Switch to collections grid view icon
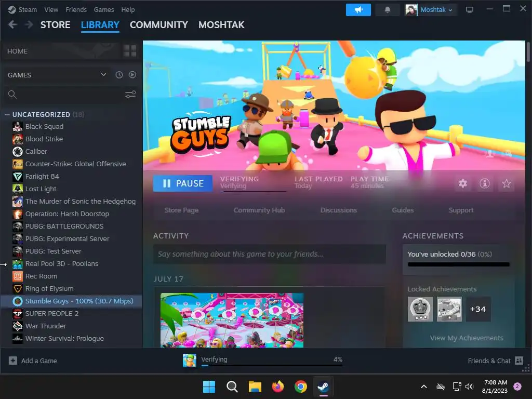 (130, 51)
